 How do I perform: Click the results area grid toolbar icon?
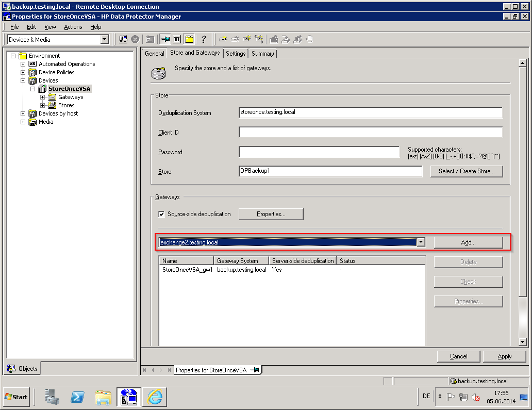[177, 39]
